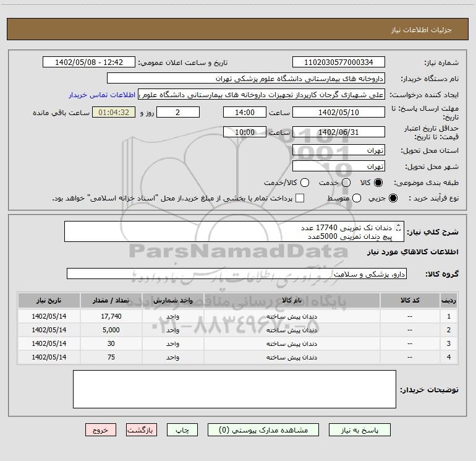Click the validity hour field 10:00
Image resolution: width=476 pixels, height=461 pixels.
pos(245,132)
